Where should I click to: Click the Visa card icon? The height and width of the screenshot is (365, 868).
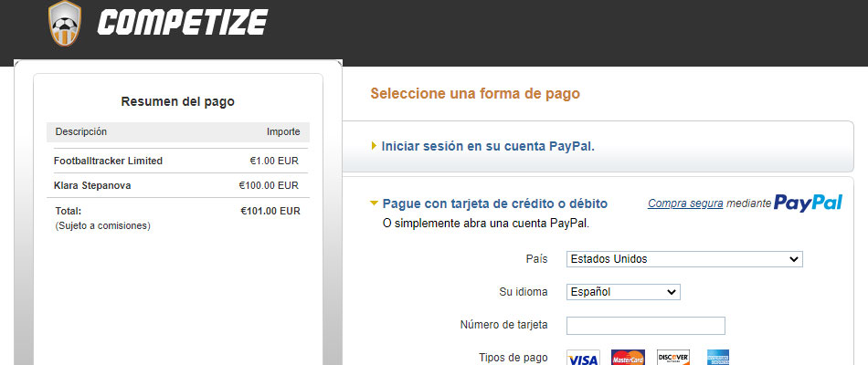click(583, 357)
